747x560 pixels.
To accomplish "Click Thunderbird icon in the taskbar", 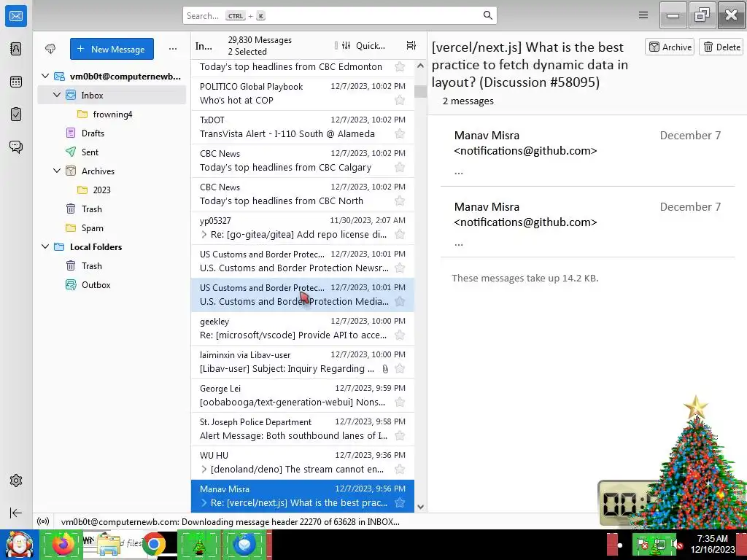I will [x=244, y=544].
